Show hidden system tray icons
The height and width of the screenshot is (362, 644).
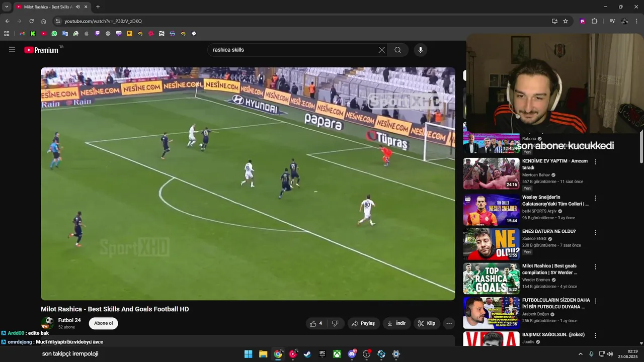580,354
